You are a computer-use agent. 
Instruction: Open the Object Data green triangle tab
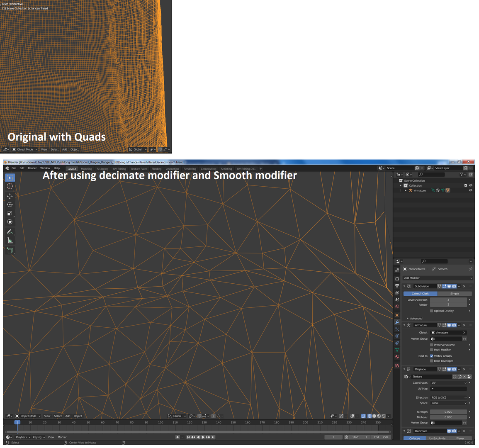pyautogui.click(x=397, y=350)
